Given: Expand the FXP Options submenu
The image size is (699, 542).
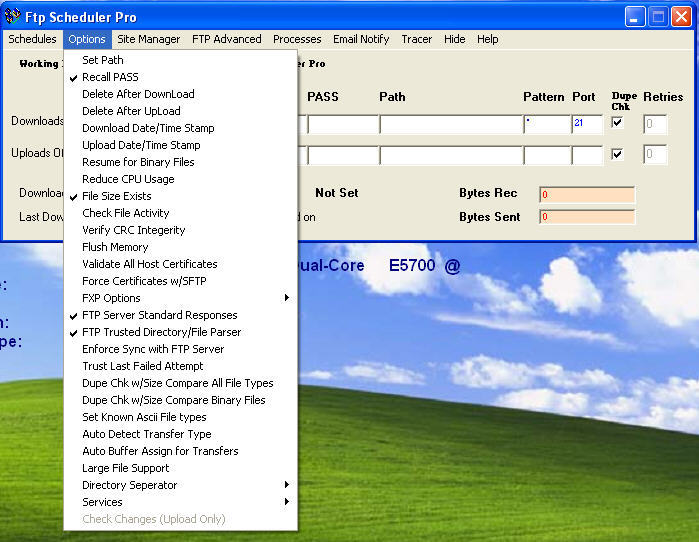Looking at the screenshot, I should click(181, 298).
